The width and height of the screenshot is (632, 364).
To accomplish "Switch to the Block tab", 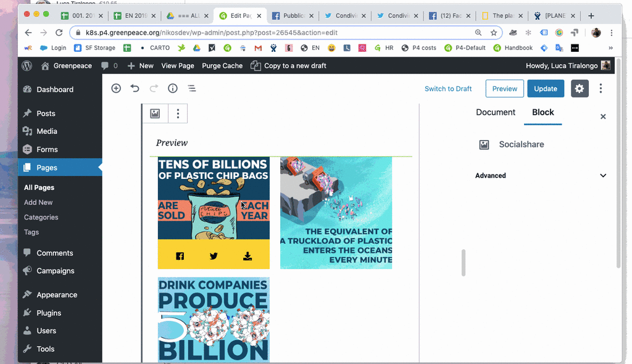I will [x=543, y=112].
